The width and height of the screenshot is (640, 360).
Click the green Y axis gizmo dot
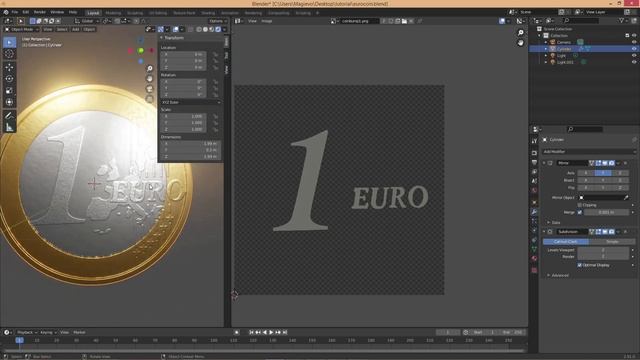pyautogui.click(x=141, y=51)
